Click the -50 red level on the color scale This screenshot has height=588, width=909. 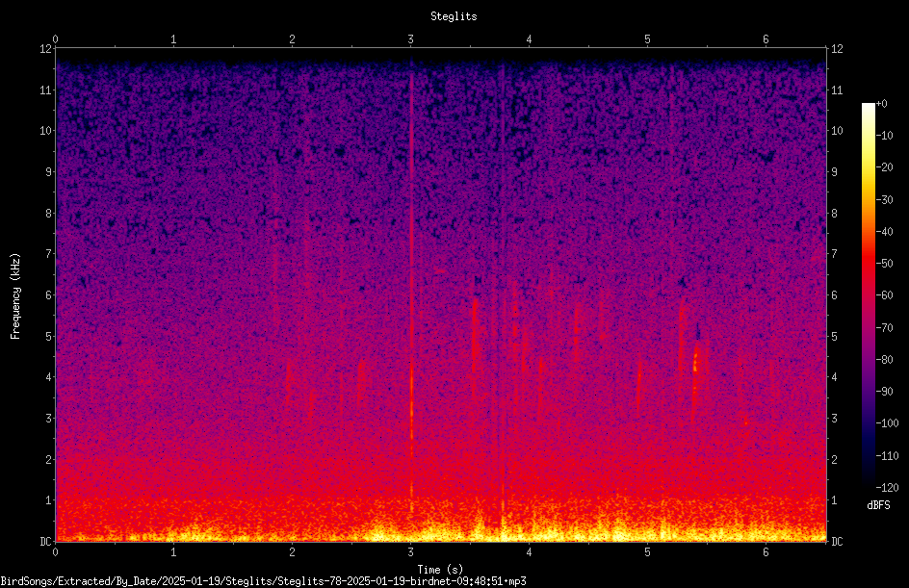coord(884,264)
